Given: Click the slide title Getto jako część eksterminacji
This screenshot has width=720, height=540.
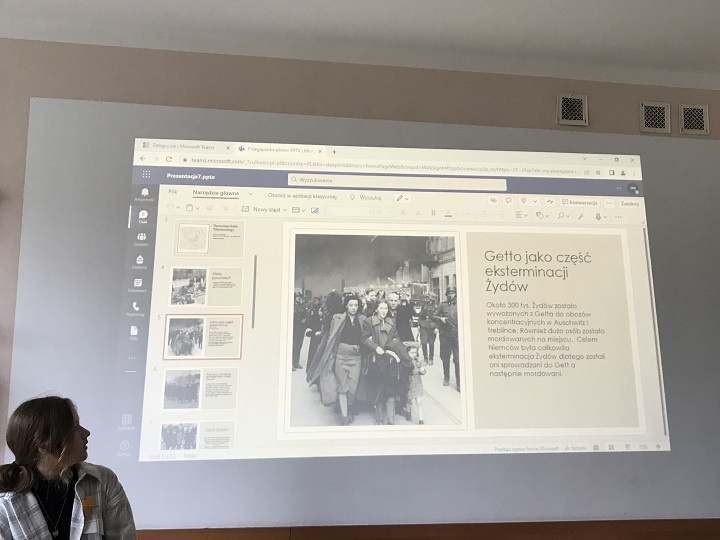Looking at the screenshot, I should coord(537,271).
